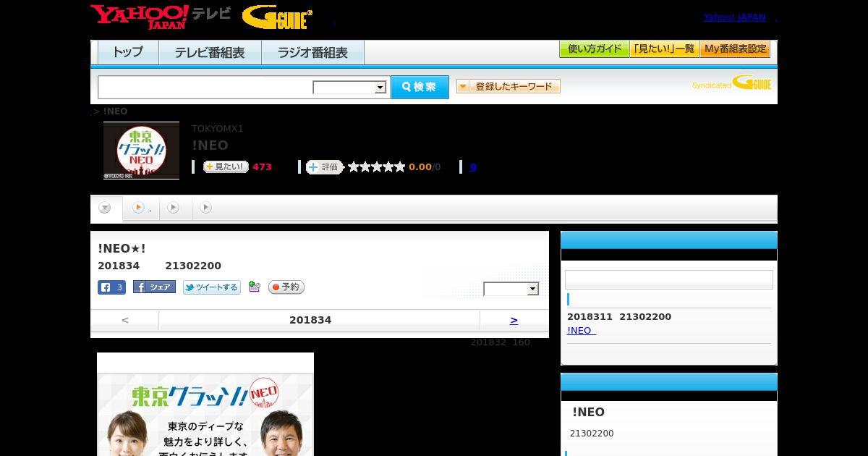Select the five-star rating row
This screenshot has width=868, height=456.
(376, 166)
